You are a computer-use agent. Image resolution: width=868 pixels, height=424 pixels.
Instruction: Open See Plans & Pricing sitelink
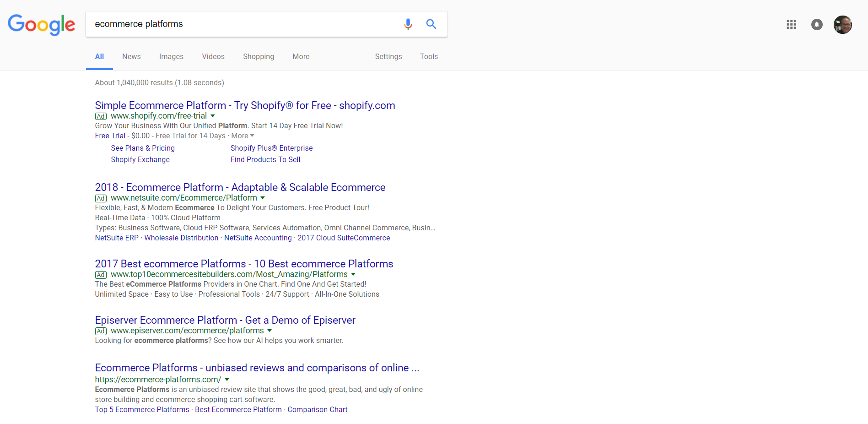click(x=143, y=148)
